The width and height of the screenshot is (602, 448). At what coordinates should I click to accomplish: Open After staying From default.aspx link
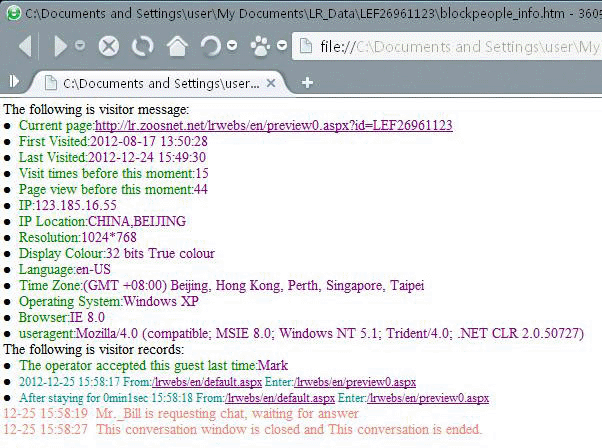click(280, 398)
